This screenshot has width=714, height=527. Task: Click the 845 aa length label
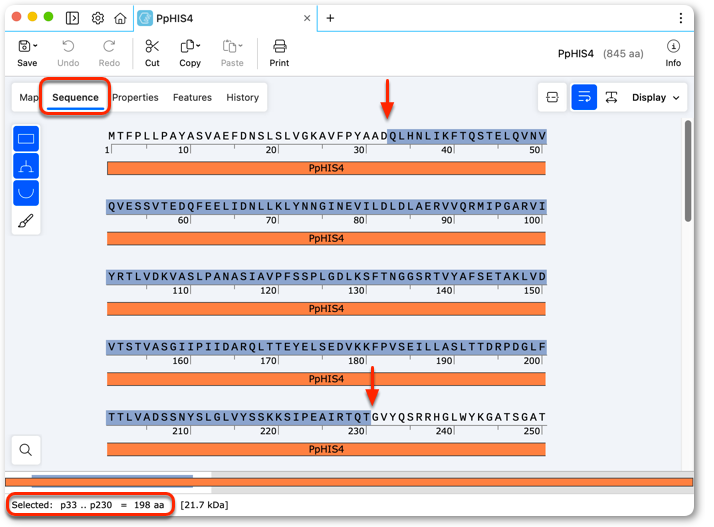623,54
